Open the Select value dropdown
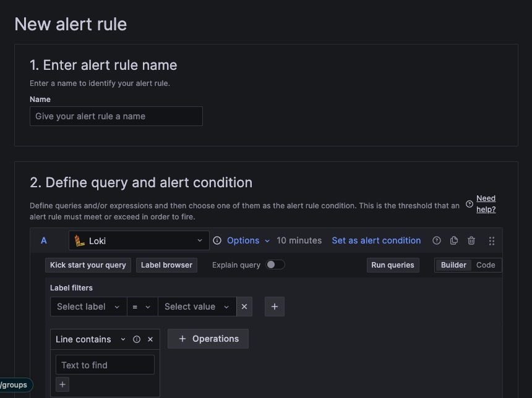The width and height of the screenshot is (532, 398). click(197, 307)
